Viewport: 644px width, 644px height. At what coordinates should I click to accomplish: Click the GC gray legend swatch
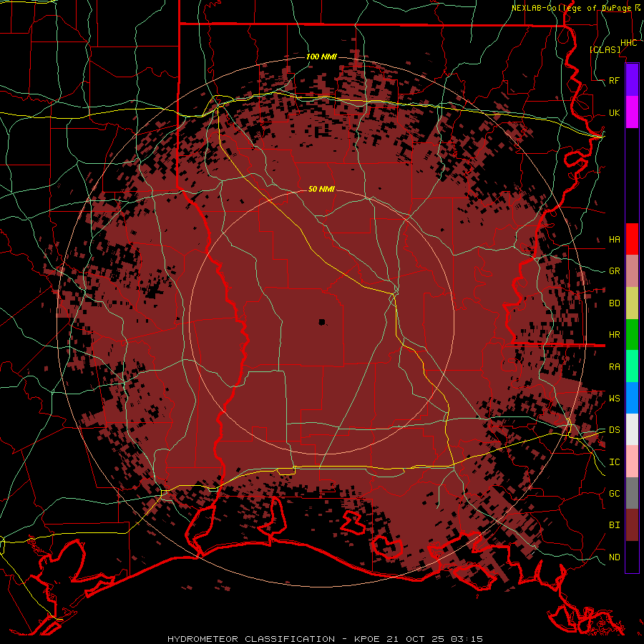[x=632, y=493]
